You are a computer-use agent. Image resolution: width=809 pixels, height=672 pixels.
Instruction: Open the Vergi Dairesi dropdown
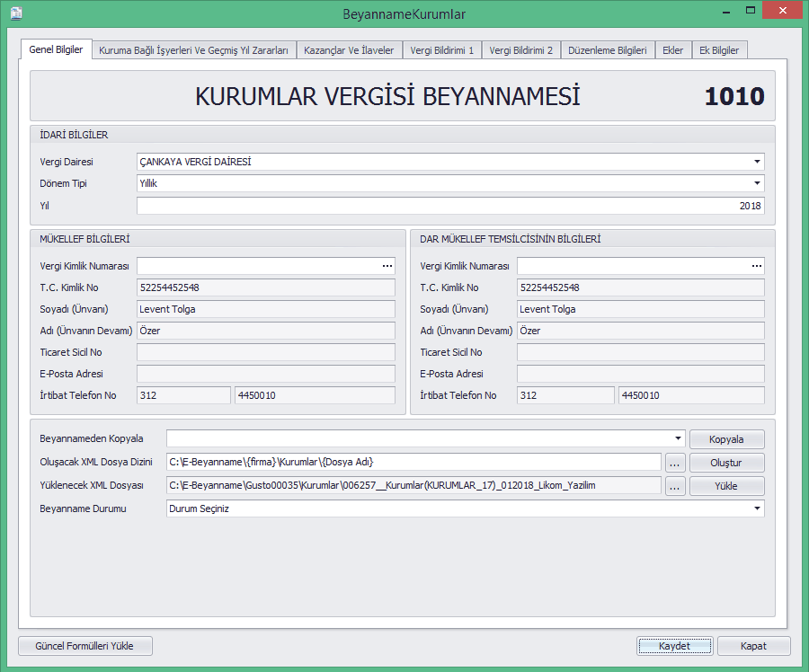[x=758, y=162]
